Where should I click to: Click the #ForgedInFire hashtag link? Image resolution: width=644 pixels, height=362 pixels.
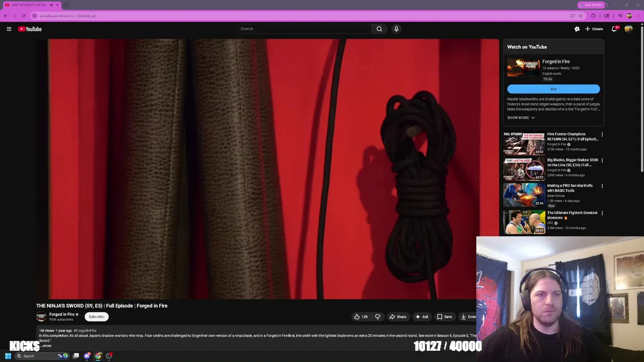click(85, 330)
